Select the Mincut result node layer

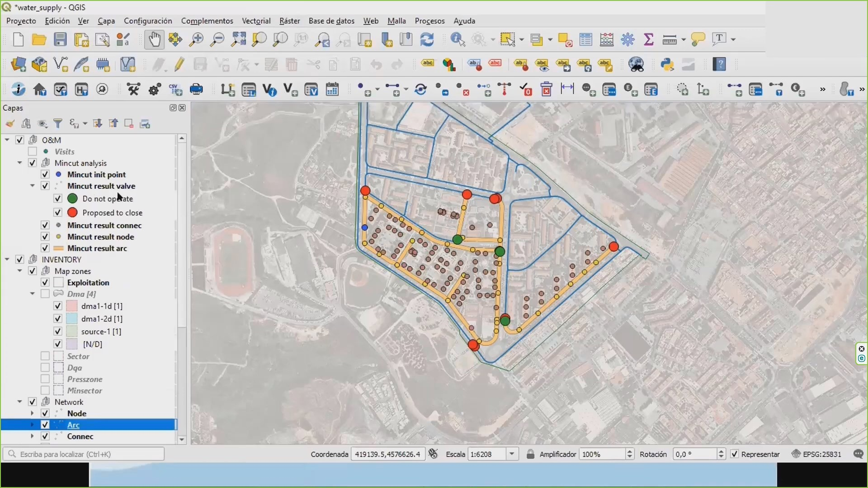[100, 237]
